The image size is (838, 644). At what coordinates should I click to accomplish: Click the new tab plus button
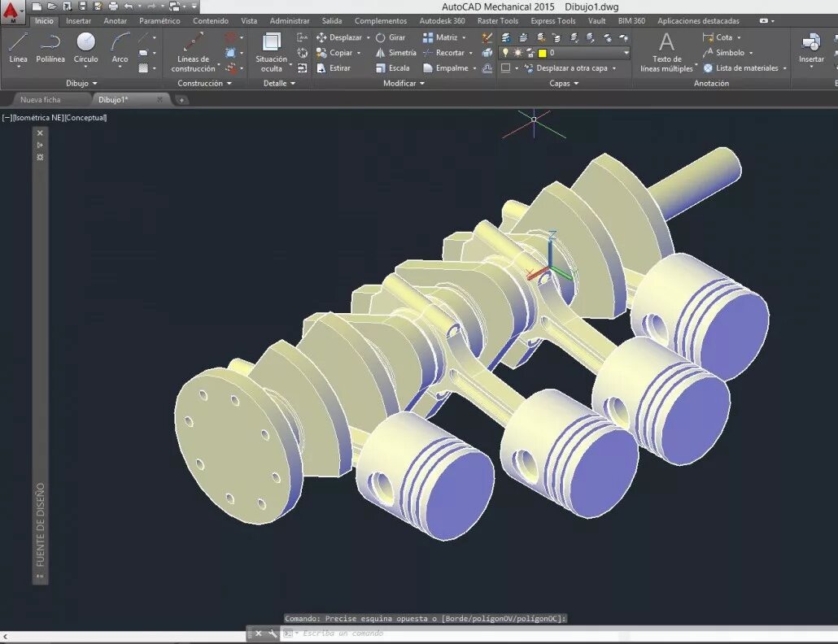[x=181, y=100]
